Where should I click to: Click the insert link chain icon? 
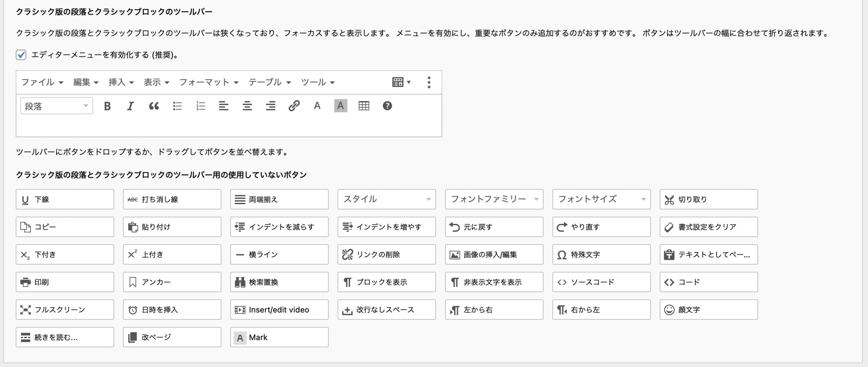(294, 106)
